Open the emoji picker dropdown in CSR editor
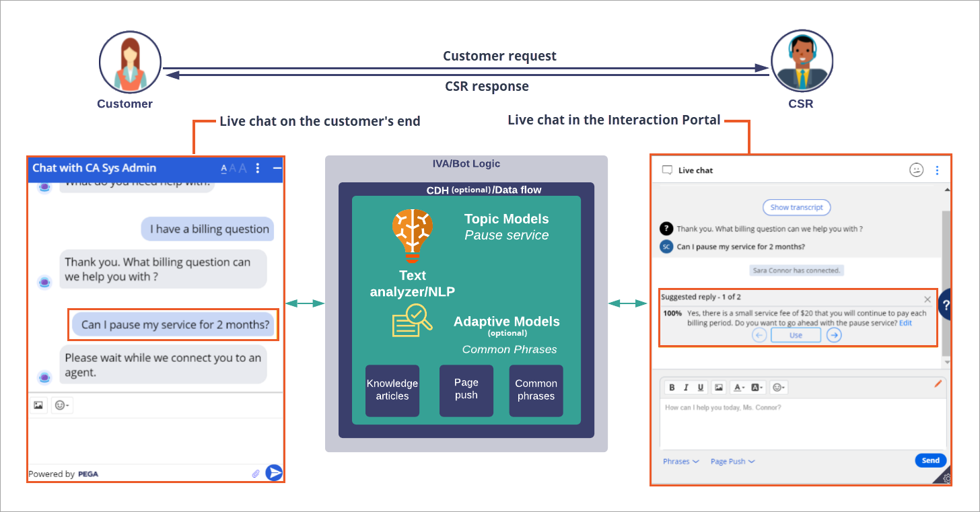Screen dimensions: 980x512 tap(779, 388)
